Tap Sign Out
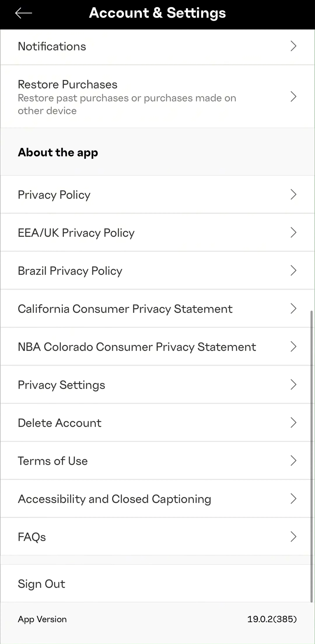The image size is (315, 644). [157, 583]
